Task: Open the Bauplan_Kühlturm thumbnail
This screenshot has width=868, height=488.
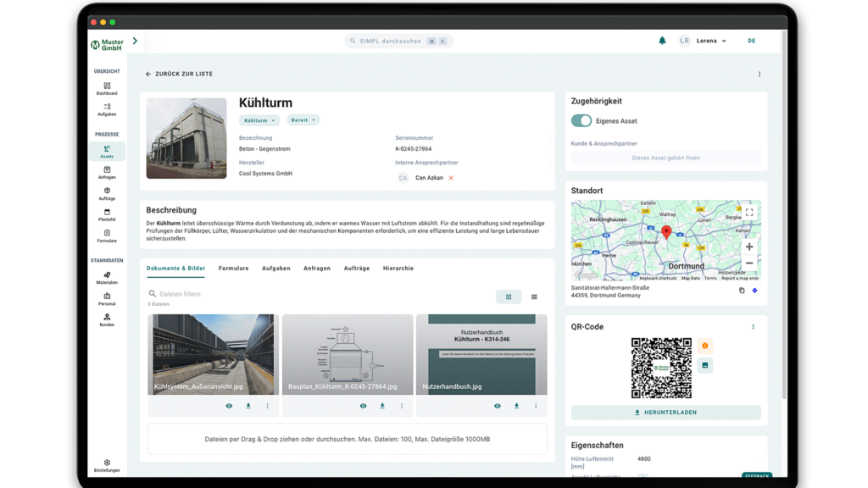Action: pyautogui.click(x=347, y=350)
